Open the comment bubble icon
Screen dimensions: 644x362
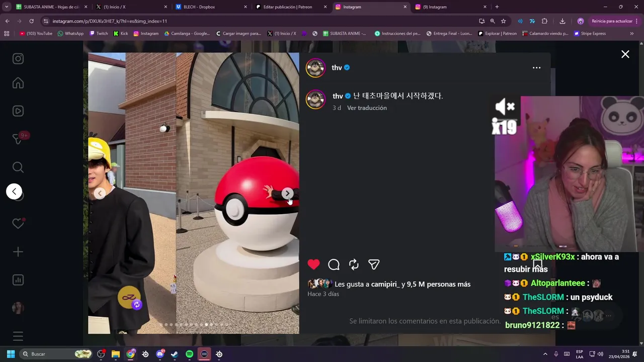(334, 264)
